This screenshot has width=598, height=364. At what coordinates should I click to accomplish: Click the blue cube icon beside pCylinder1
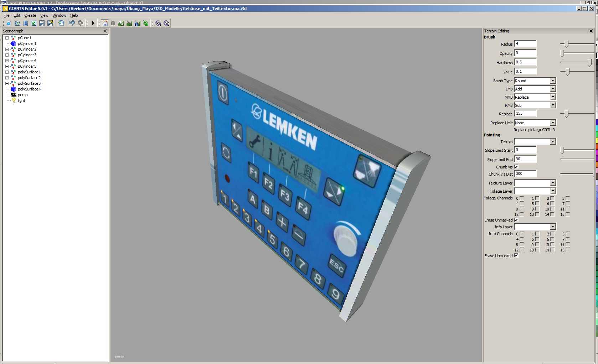point(14,43)
